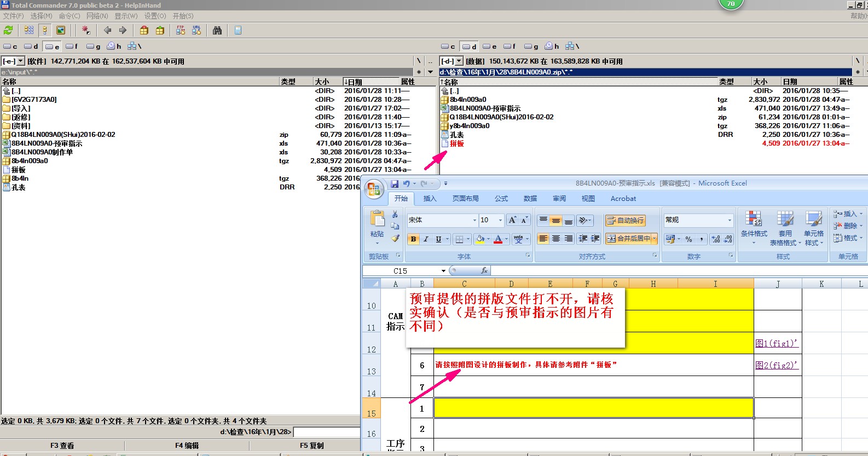868x456 pixels.
Task: Click the pack files icon
Action: pos(144,30)
